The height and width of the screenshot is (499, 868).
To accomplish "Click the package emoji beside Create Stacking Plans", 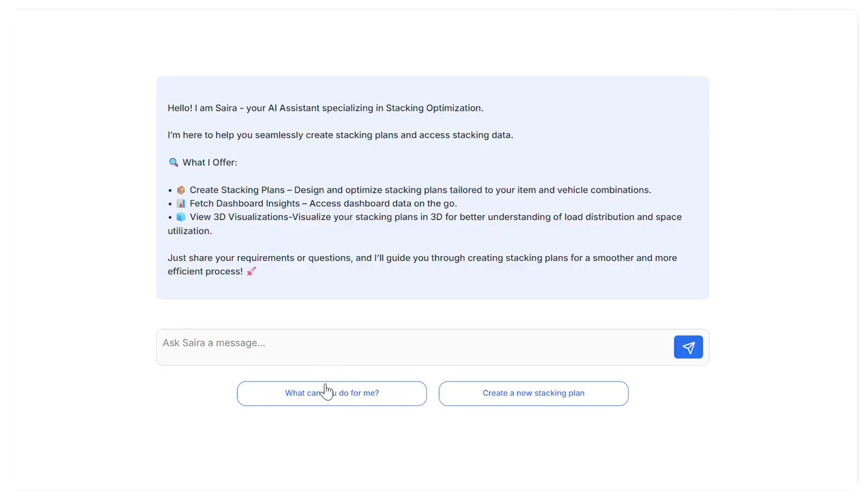I will [181, 190].
